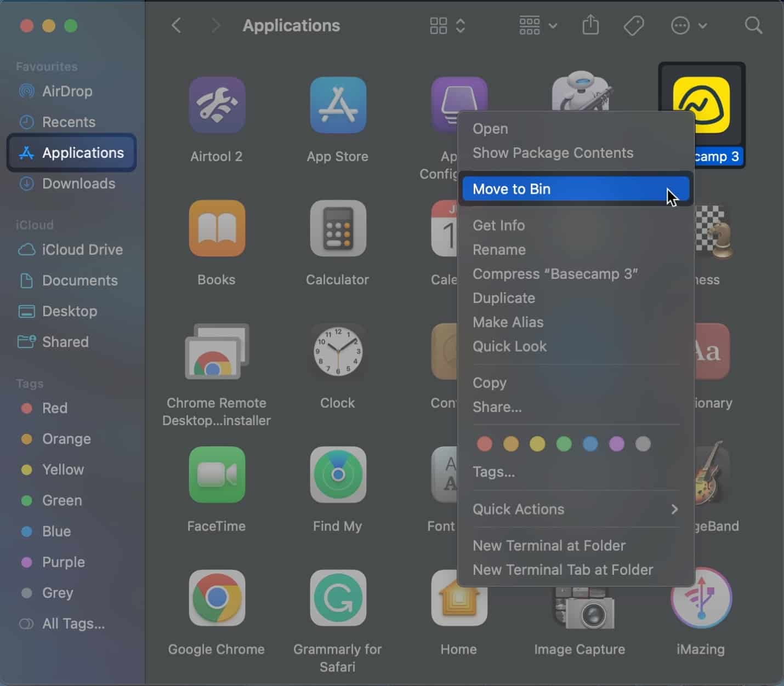784x686 pixels.
Task: Select Grammarly for Safari icon
Action: click(338, 598)
